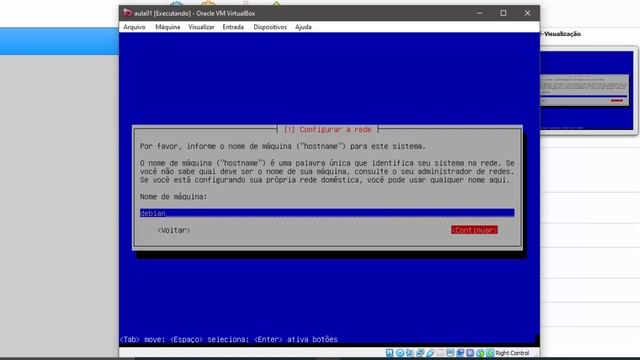Click the USB devices status icon
Screen dimensions: 640x360
coord(431,353)
